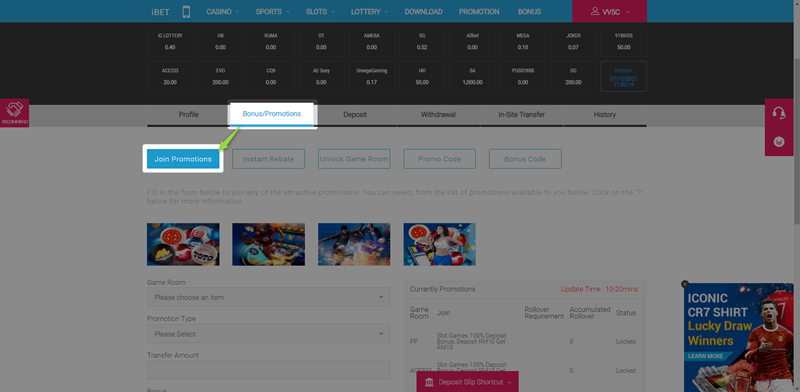Click LEARN MORE on the CR7 ad
The image size is (800, 392).
(x=706, y=356)
